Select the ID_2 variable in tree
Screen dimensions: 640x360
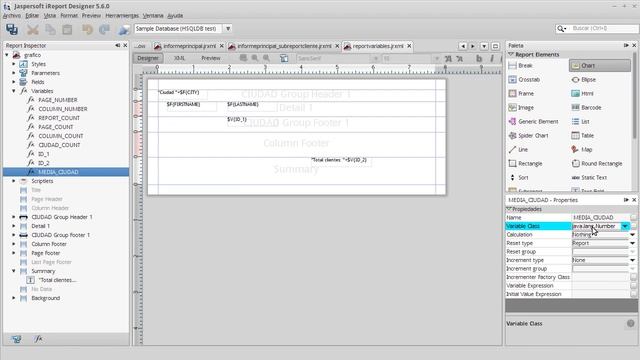(44, 163)
